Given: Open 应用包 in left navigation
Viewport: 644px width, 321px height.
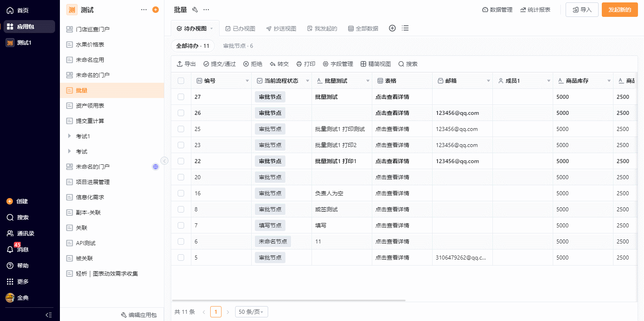Looking at the screenshot, I should tap(29, 27).
